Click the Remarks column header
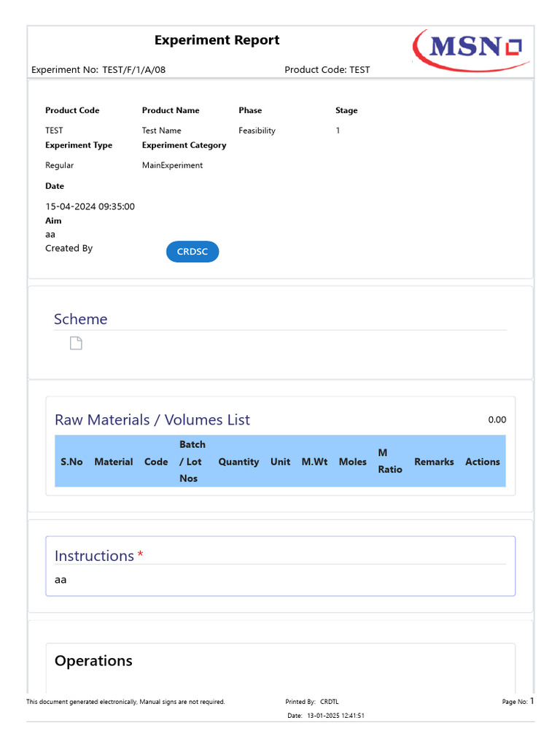 [434, 462]
